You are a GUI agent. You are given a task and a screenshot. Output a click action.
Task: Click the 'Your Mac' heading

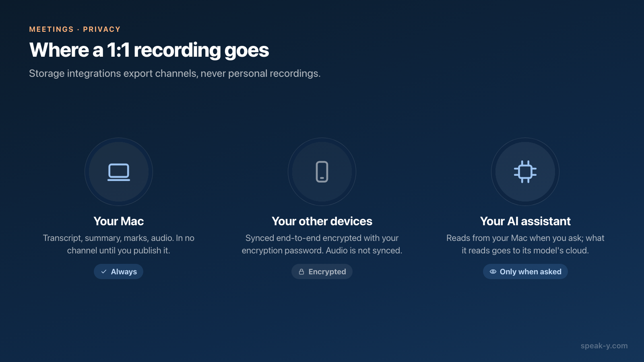pos(119,221)
